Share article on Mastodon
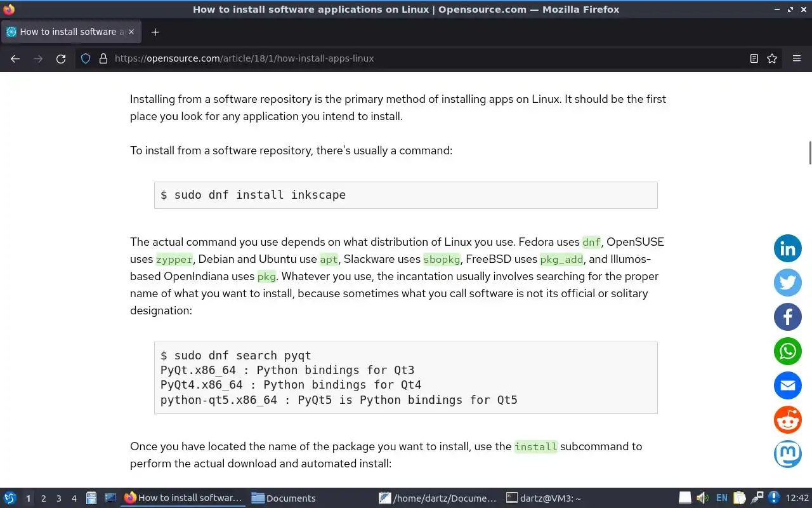812x508 pixels. point(788,455)
